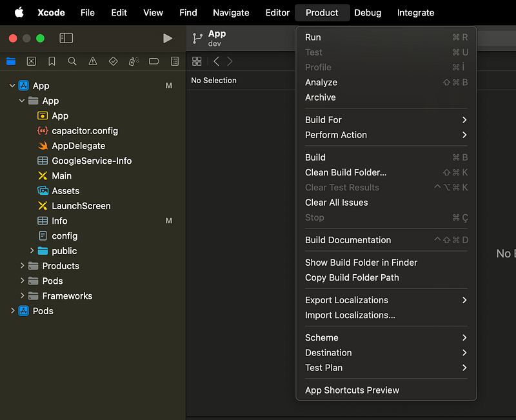This screenshot has height=420, width=516.
Task: Select Build Documentation
Action: [386, 240]
